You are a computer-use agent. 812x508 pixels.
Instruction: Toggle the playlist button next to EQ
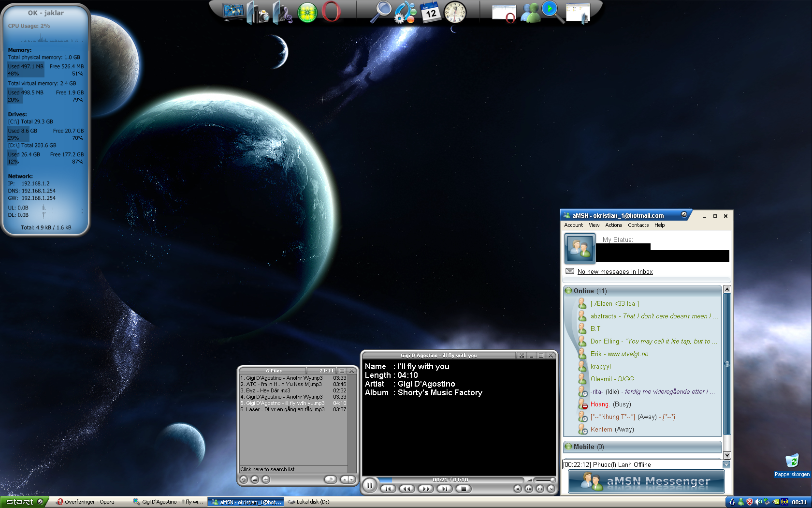coord(540,489)
